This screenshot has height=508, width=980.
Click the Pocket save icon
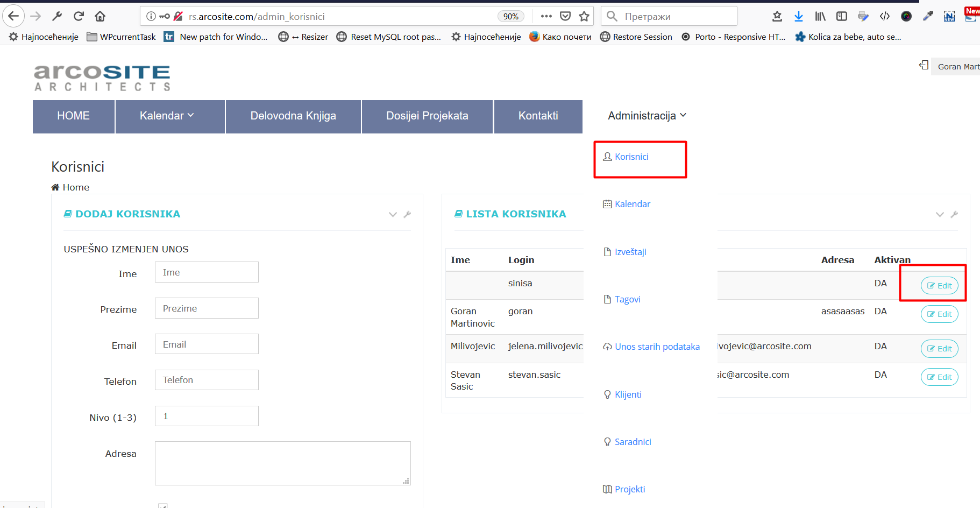pos(565,16)
